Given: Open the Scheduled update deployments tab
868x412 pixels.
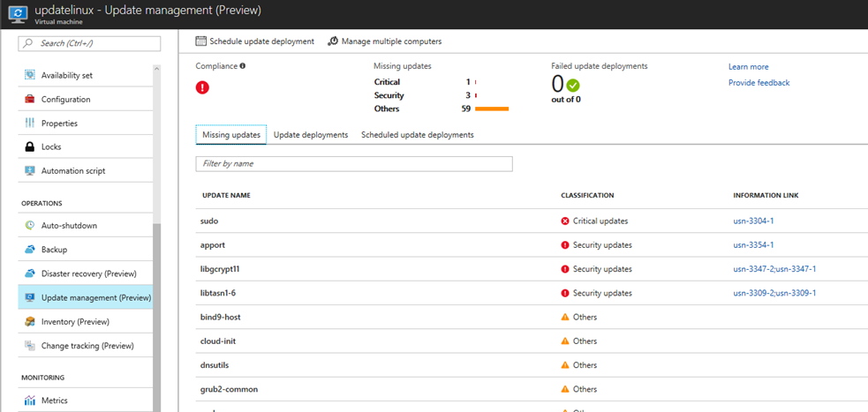Looking at the screenshot, I should click(418, 135).
